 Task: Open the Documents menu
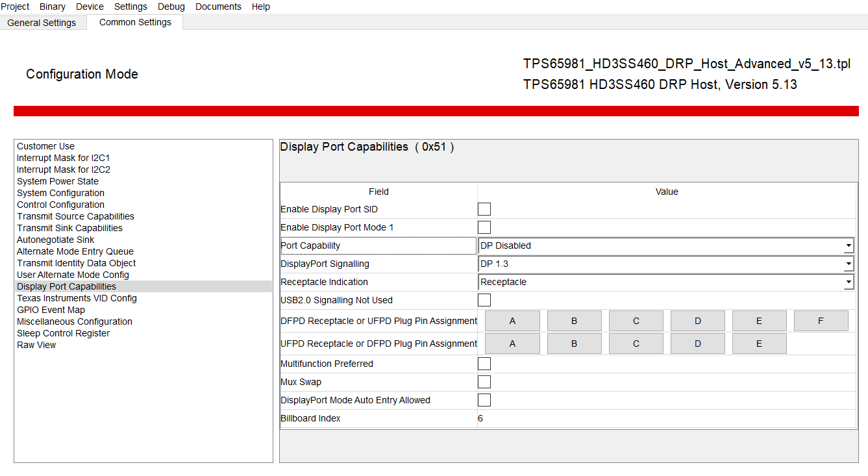218,6
